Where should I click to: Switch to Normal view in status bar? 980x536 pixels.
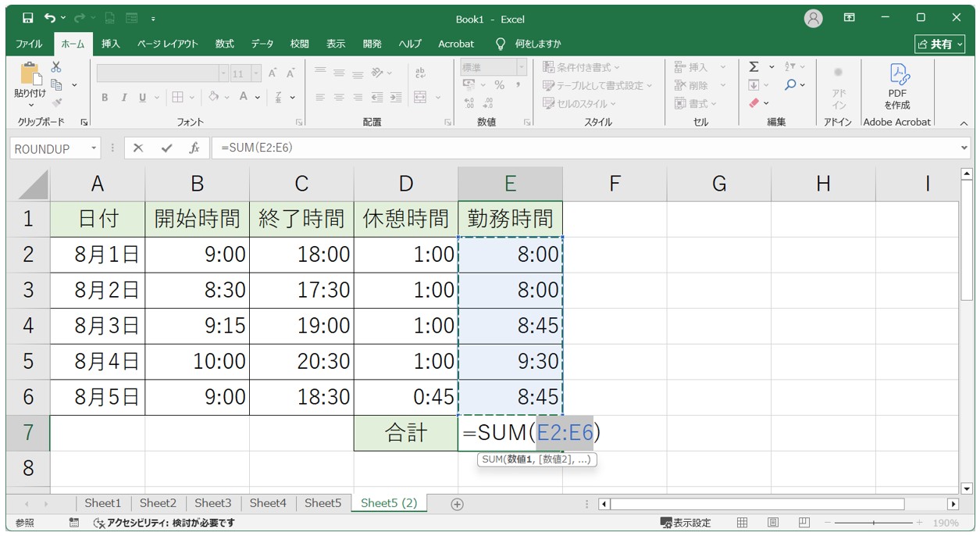pyautogui.click(x=743, y=523)
